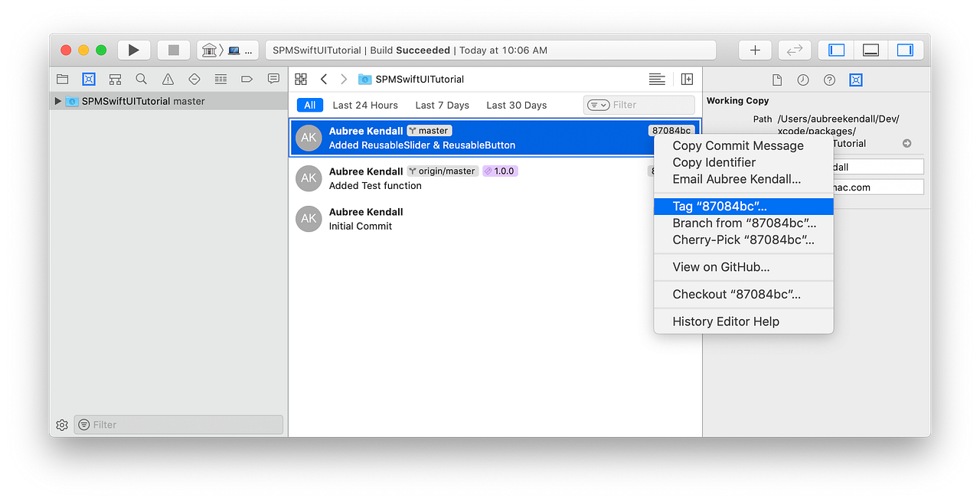Viewport: 980px width, 502px height.
Task: Open the History inspector clock icon
Action: coord(803,80)
